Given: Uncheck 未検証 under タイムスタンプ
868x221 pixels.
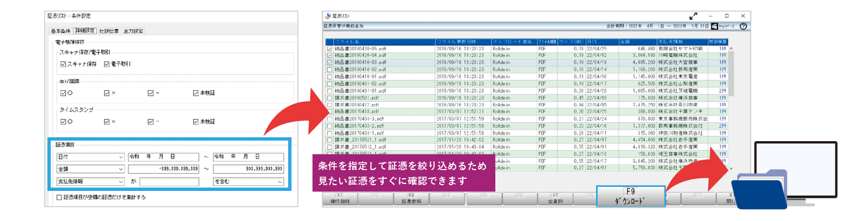Looking at the screenshot, I should tap(196, 121).
